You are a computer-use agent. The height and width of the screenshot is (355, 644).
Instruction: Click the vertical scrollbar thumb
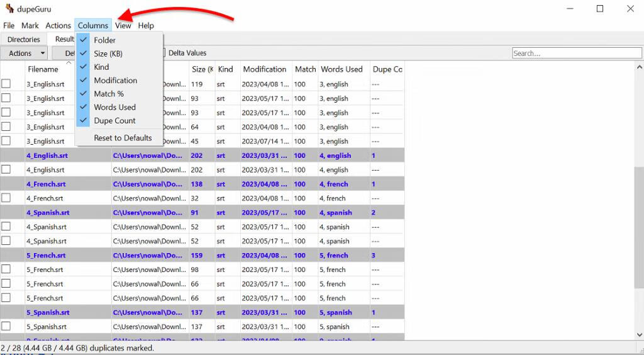639,228
